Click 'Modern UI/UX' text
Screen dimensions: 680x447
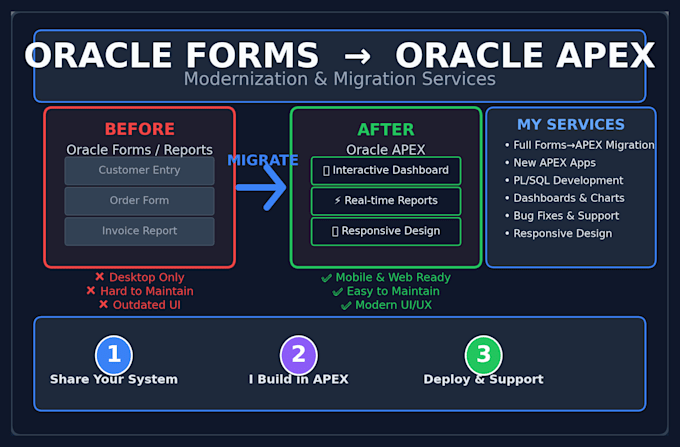tap(394, 305)
